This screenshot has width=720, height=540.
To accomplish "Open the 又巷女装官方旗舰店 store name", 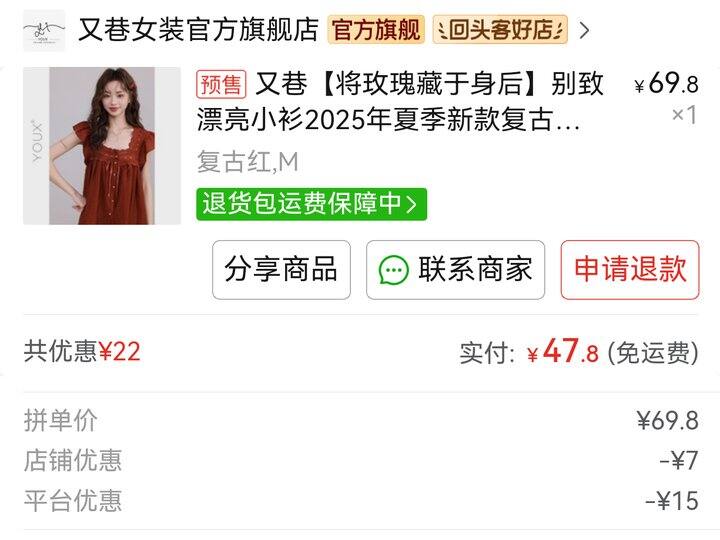I will (198, 30).
